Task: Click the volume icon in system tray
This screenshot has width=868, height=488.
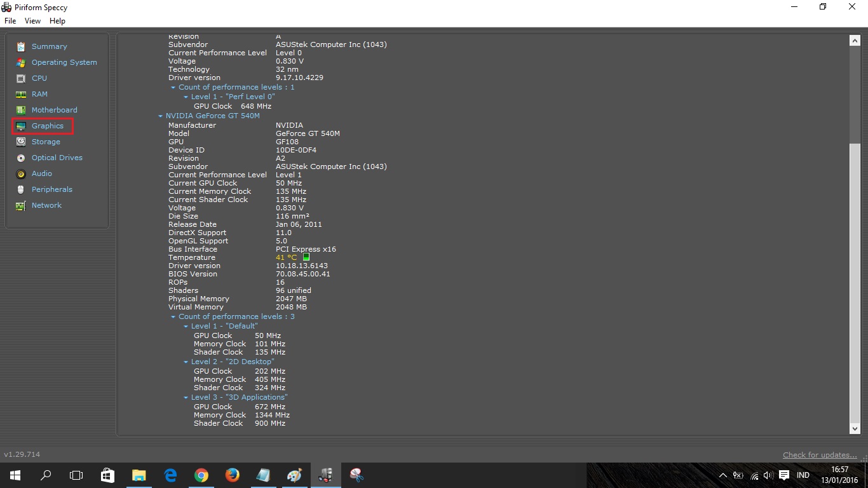Action: (x=768, y=475)
